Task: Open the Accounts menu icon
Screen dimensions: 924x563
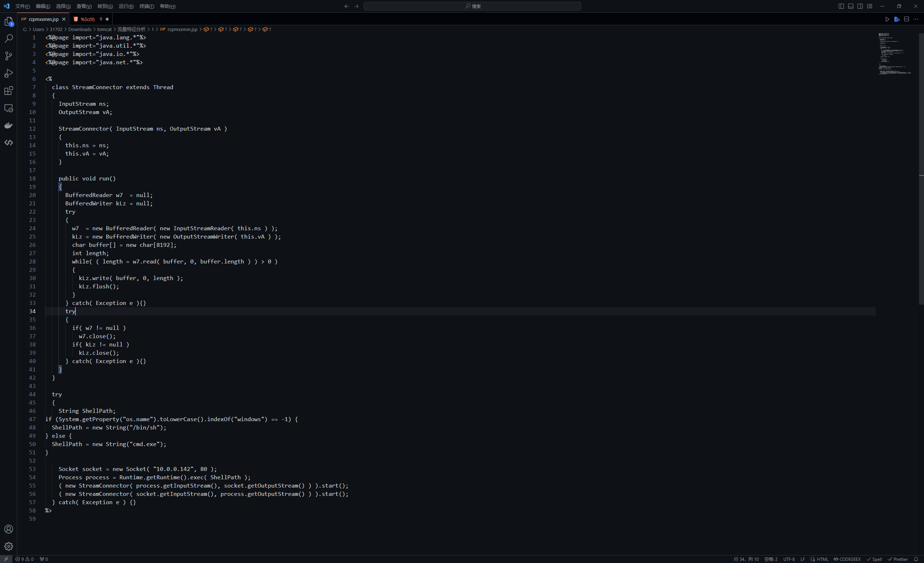Action: pyautogui.click(x=9, y=529)
